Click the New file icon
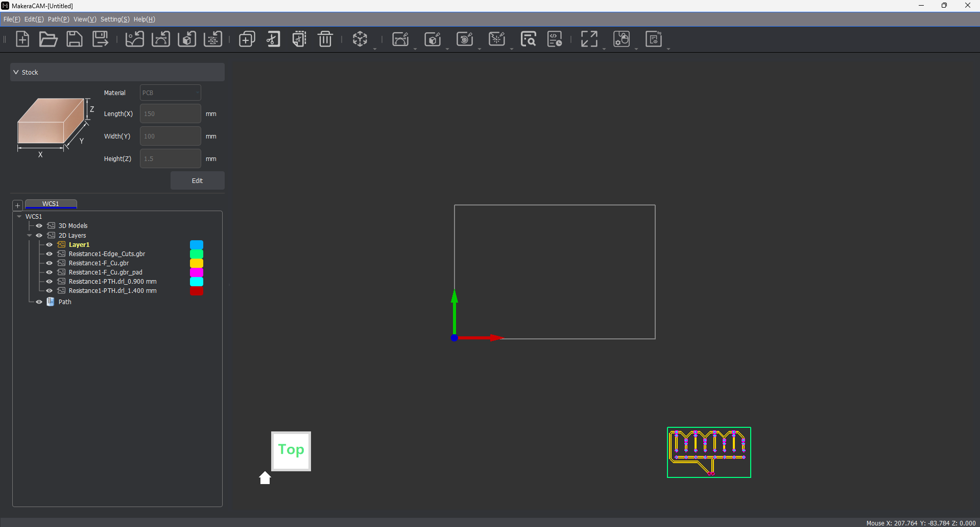Screen dimensions: 980x527 click(22, 39)
